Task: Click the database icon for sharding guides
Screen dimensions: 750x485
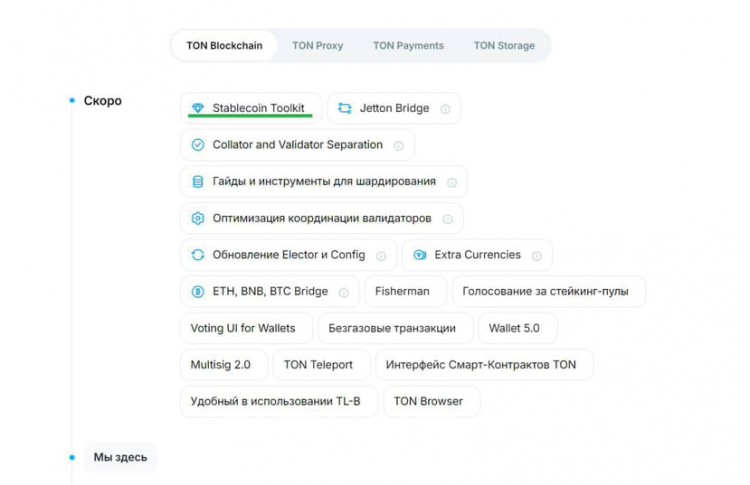Action: click(x=198, y=181)
